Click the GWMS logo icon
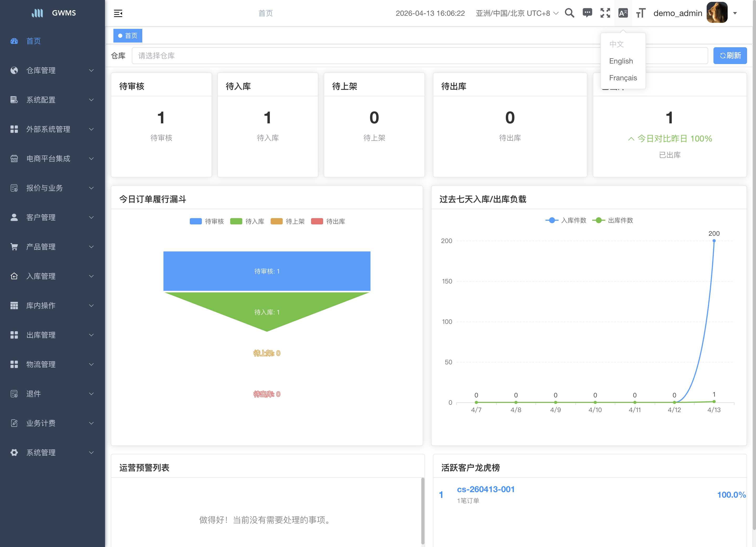756x547 pixels. coord(37,13)
